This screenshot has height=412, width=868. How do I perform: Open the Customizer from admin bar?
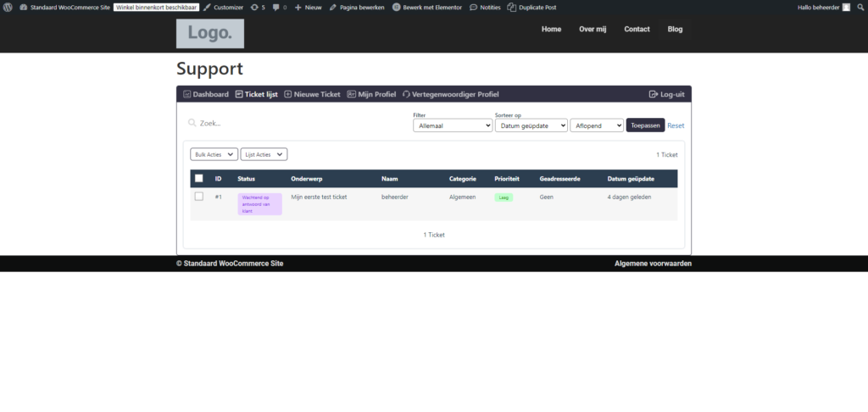click(223, 7)
